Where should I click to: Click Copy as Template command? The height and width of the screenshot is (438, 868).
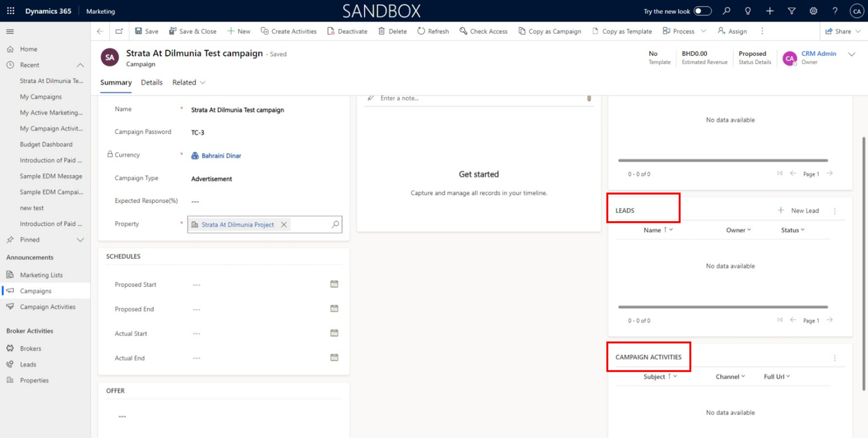[x=622, y=31]
